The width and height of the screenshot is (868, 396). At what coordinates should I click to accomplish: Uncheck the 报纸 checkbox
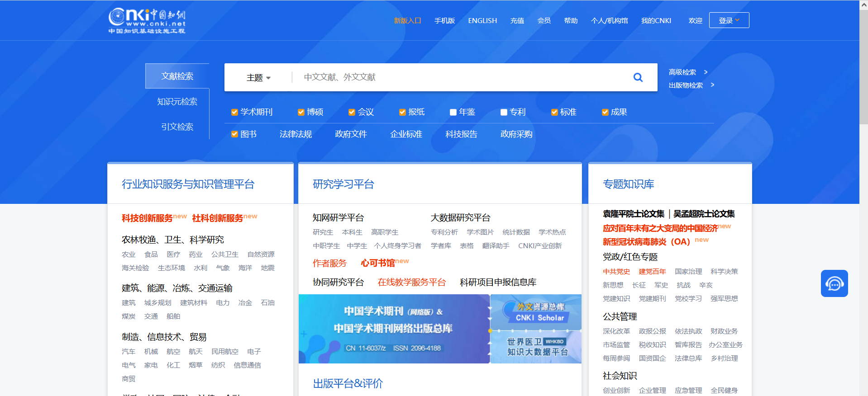[402, 112]
